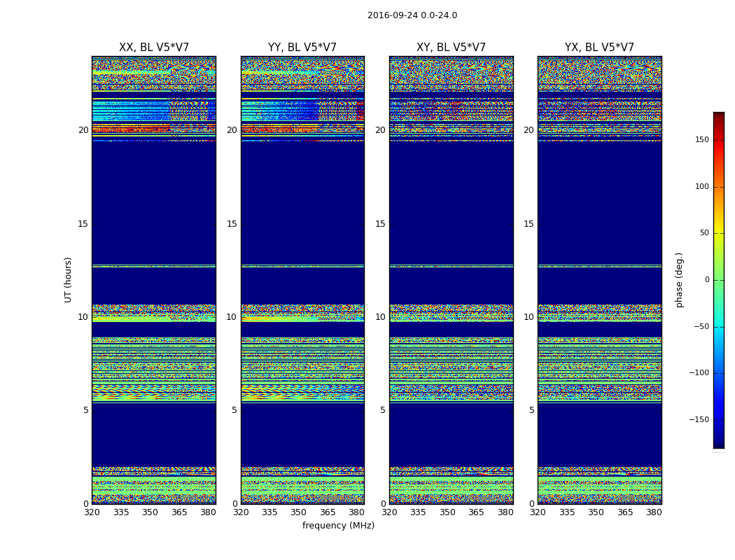Click the "15" y-axis tick of the XX plot
735x560 pixels.
click(x=83, y=224)
